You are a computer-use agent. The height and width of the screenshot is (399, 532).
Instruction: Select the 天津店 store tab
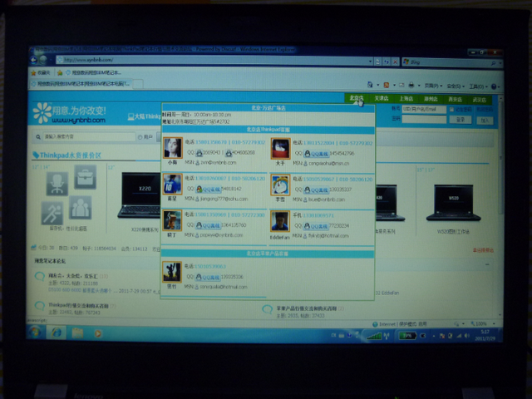382,99
